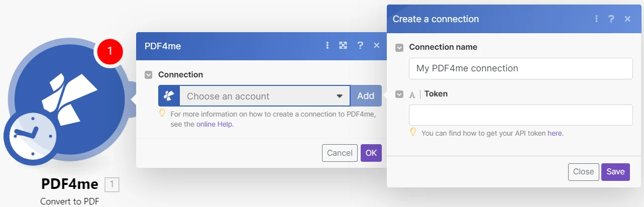The height and width of the screenshot is (207, 644).
Task: Click the 'Token' label
Action: [436, 94]
